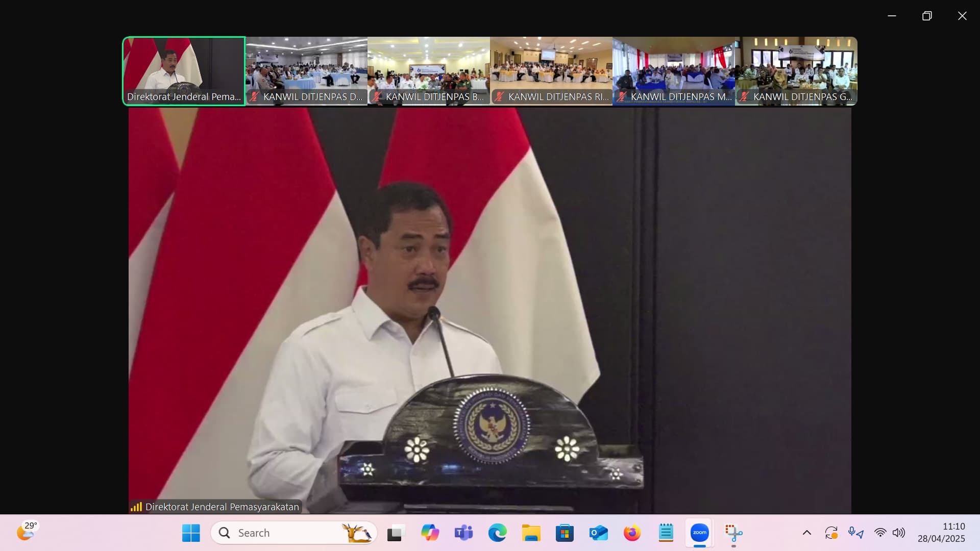Open Outlook mail app
980x551 pixels.
tap(598, 533)
